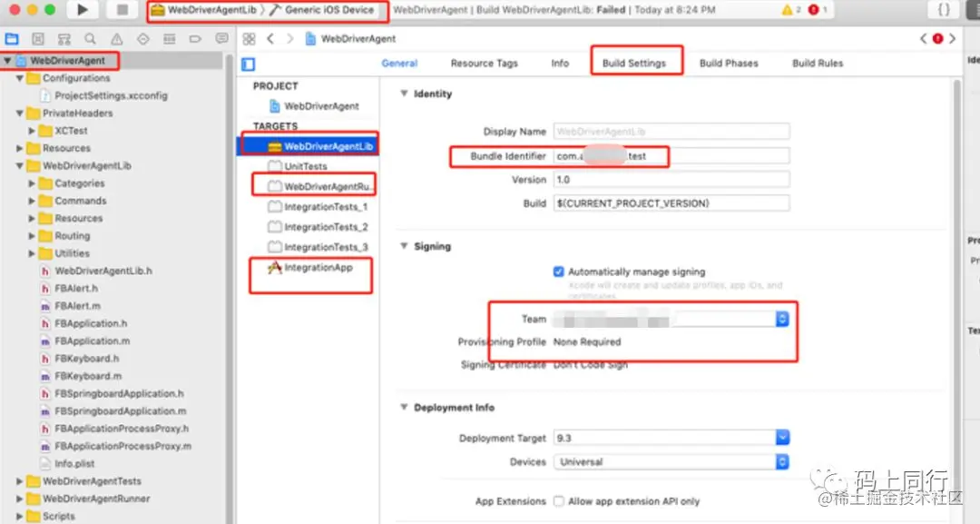Switch to the Info tab
Viewport: 980px width, 524px height.
tap(560, 64)
